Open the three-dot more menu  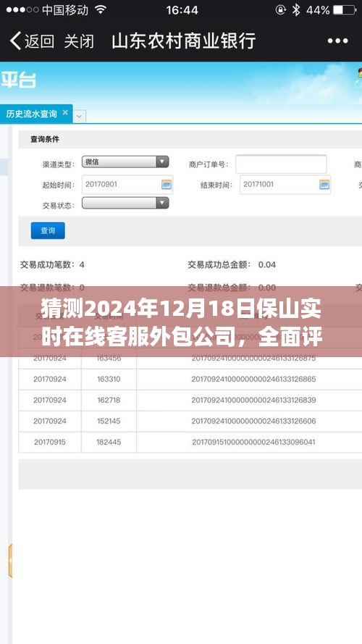pyautogui.click(x=338, y=41)
